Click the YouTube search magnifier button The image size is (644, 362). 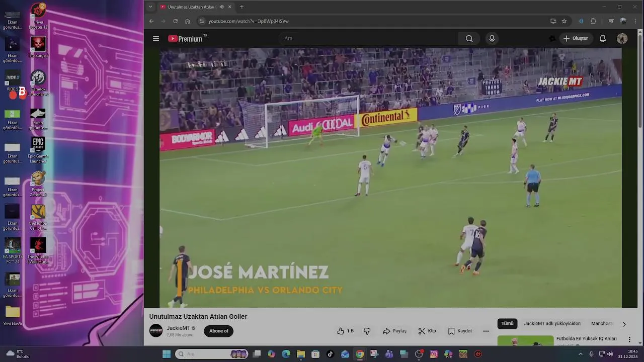(x=469, y=39)
